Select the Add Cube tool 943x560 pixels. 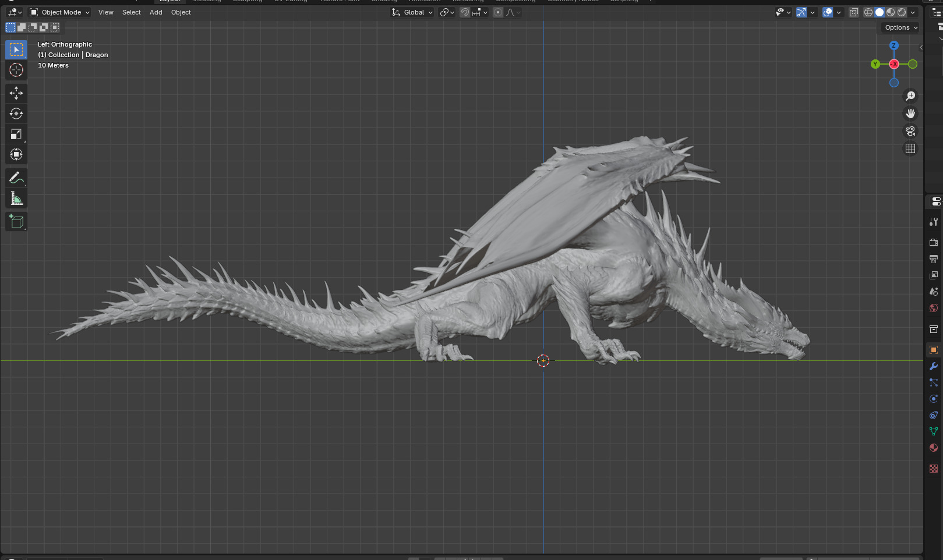pos(16,221)
